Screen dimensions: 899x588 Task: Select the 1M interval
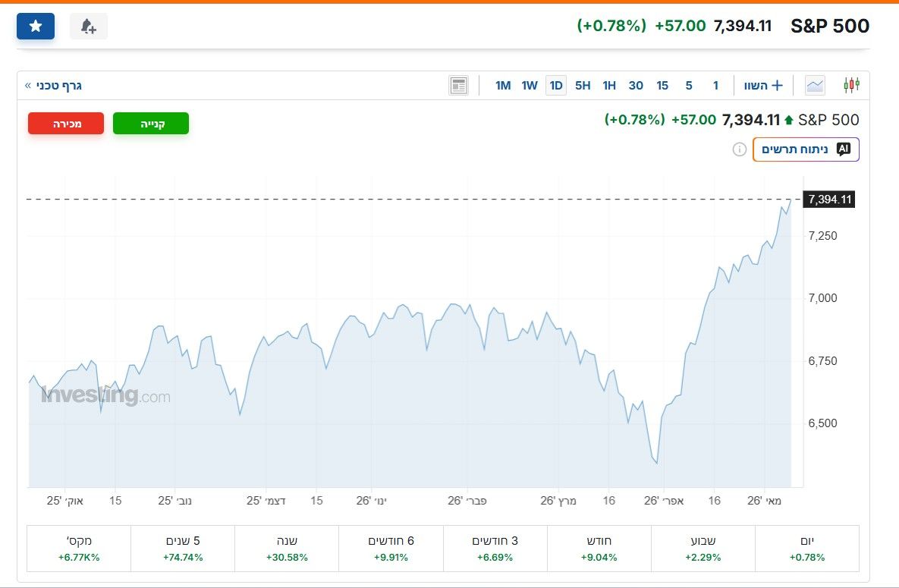[503, 86]
